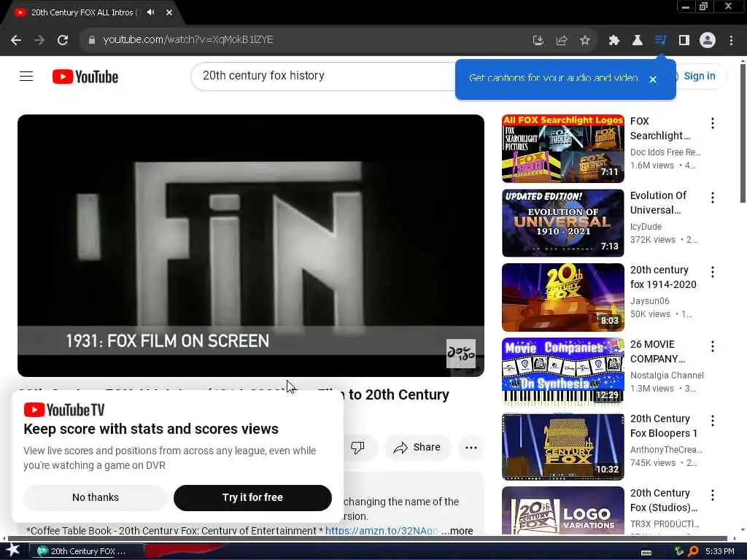
Task: Open the start menu star icon on taskbar
Action: coord(13,551)
